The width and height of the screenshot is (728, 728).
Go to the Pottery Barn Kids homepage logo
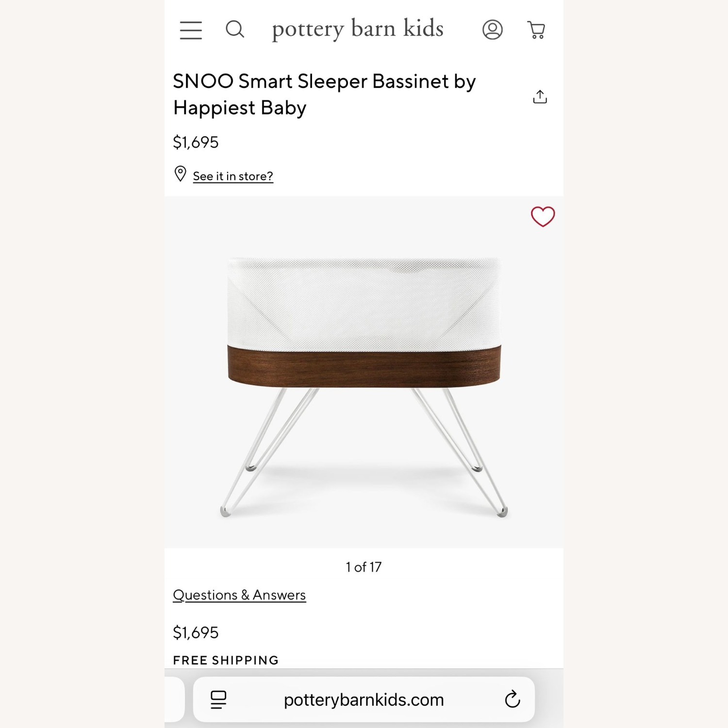click(x=358, y=29)
